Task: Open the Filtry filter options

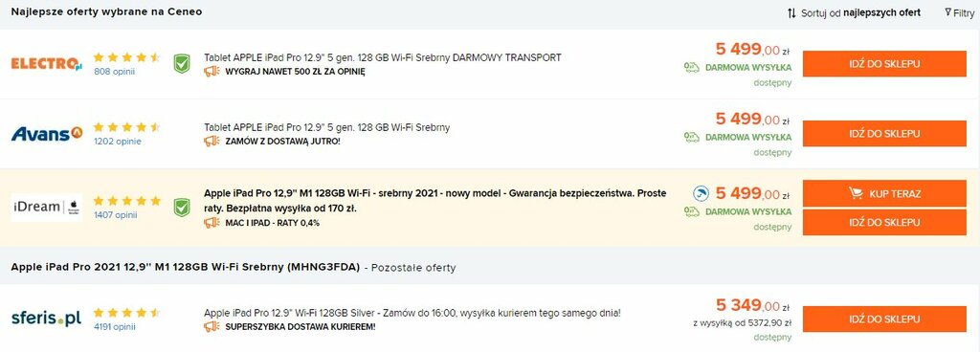Action: coord(959,12)
